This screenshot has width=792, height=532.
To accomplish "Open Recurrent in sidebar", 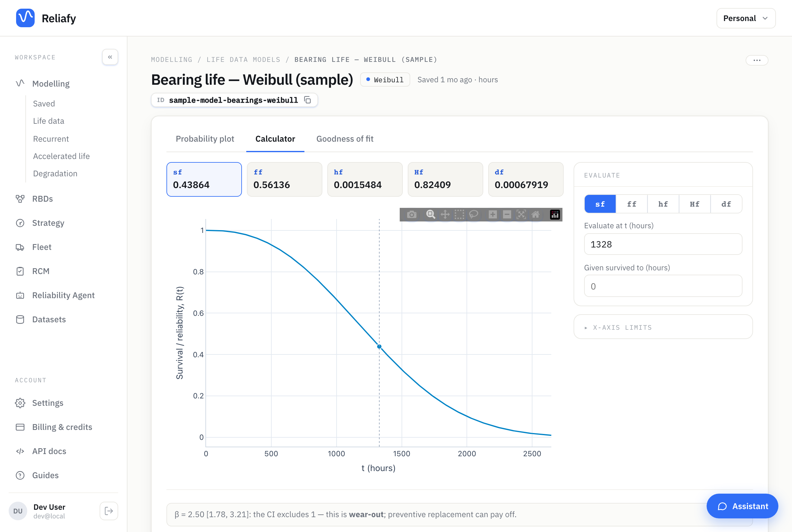I will coord(51,139).
